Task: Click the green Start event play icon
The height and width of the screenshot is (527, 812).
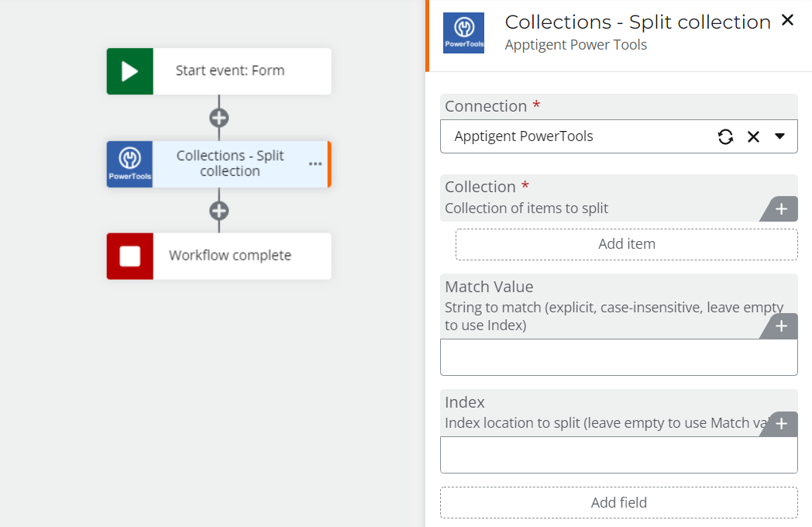Action: click(x=129, y=71)
